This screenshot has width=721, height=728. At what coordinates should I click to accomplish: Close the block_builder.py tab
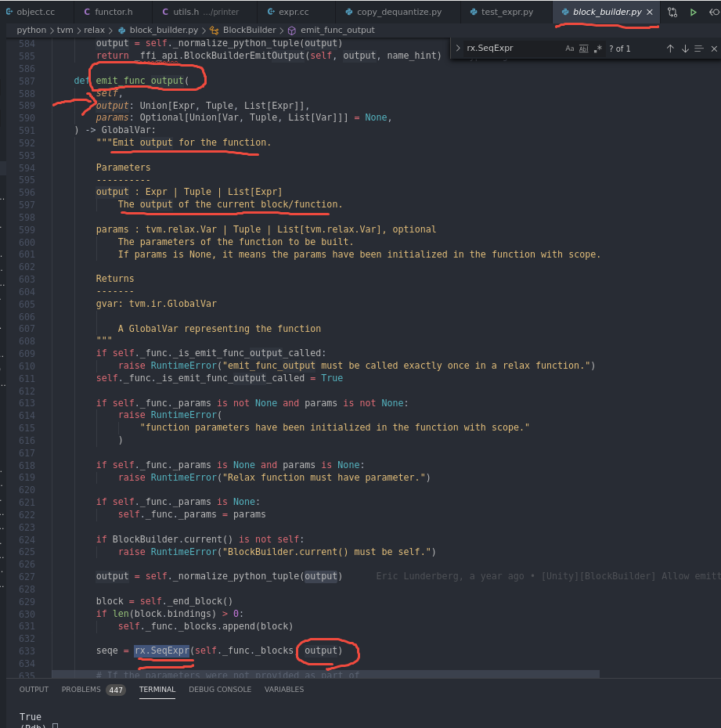tap(650, 12)
